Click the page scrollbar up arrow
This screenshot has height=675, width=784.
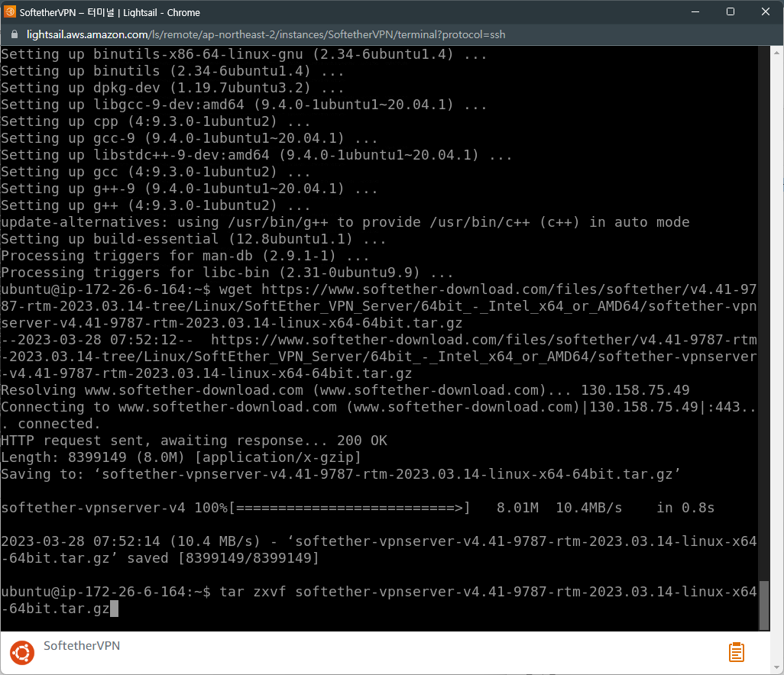(777, 52)
